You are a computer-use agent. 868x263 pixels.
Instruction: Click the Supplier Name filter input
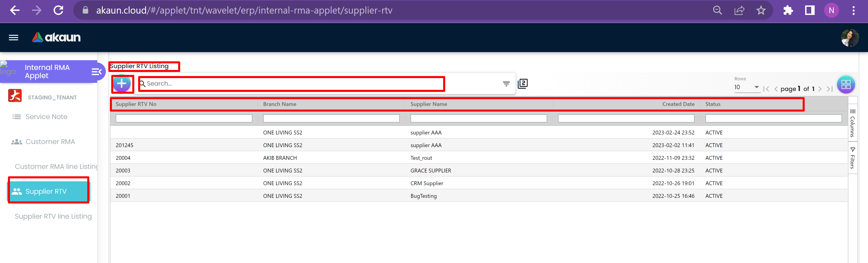click(x=478, y=118)
